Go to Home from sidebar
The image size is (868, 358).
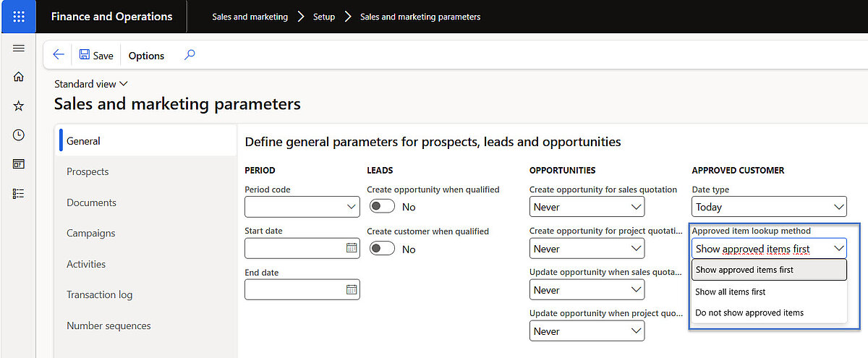[x=19, y=77]
